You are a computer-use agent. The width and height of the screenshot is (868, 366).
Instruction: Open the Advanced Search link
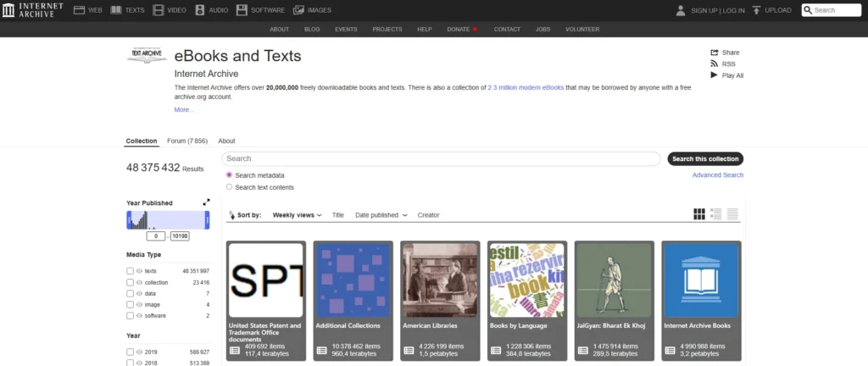tap(717, 175)
